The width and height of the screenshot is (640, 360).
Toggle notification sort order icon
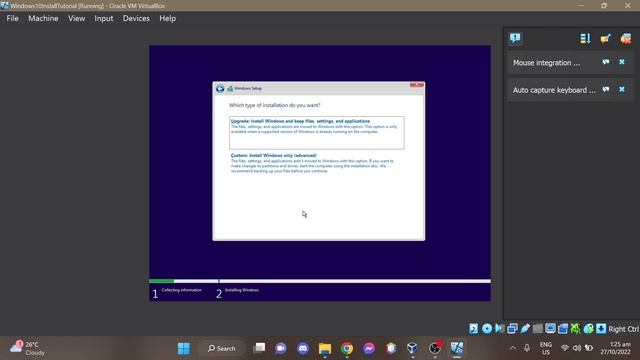pyautogui.click(x=585, y=38)
